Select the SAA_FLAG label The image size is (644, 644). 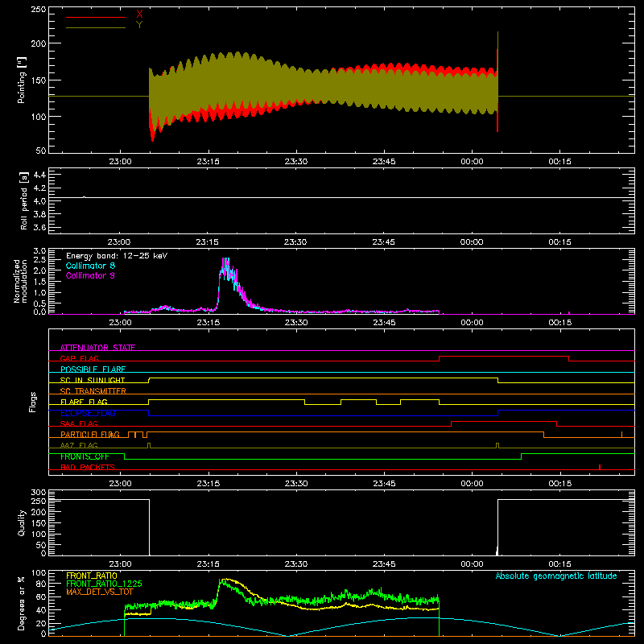pos(79,423)
